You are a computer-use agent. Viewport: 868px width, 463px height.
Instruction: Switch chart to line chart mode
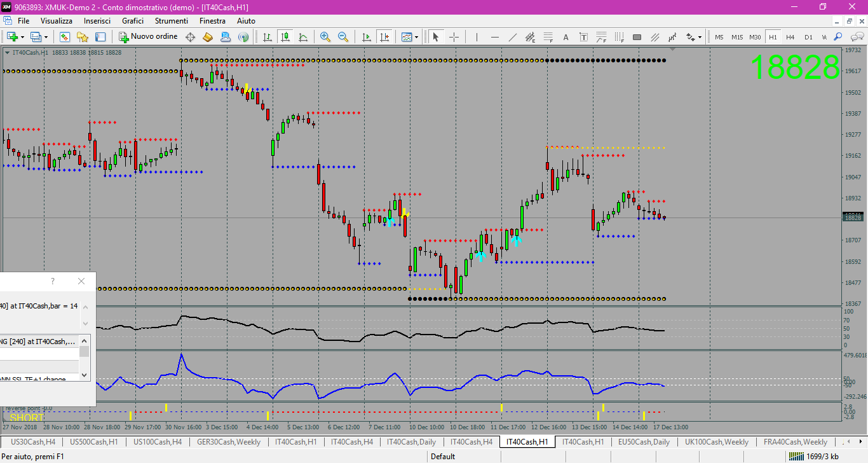point(303,37)
